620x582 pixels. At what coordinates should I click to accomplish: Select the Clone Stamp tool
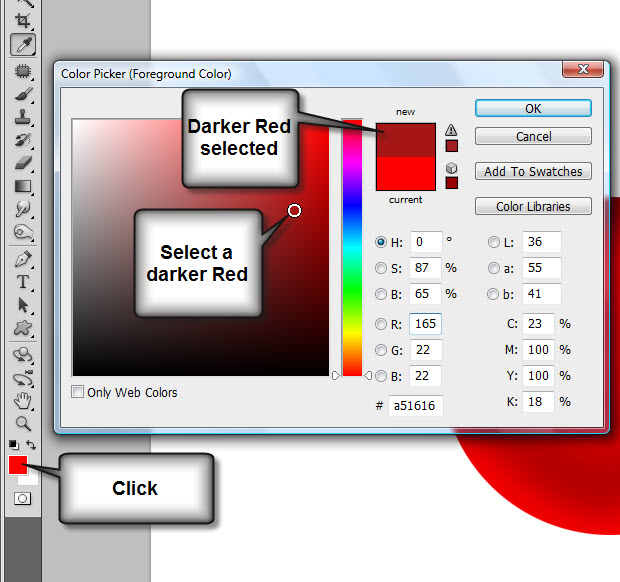[23, 117]
